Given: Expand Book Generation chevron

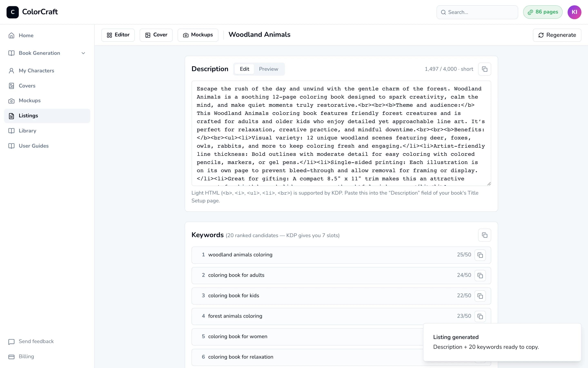Looking at the screenshot, I should (83, 53).
